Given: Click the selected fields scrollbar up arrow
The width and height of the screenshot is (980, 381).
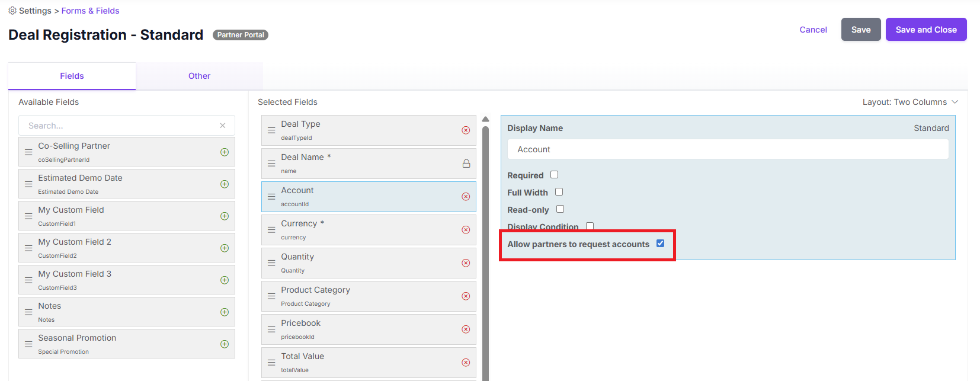Looking at the screenshot, I should click(x=485, y=119).
